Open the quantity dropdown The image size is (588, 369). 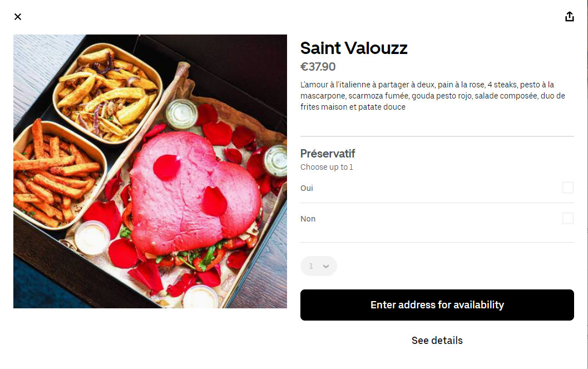(318, 266)
